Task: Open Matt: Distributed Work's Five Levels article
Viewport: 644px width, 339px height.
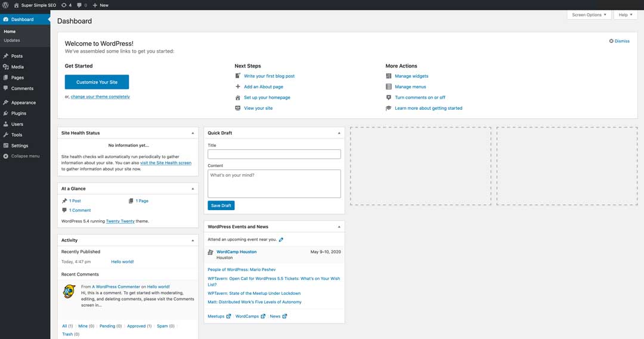Action: click(254, 302)
